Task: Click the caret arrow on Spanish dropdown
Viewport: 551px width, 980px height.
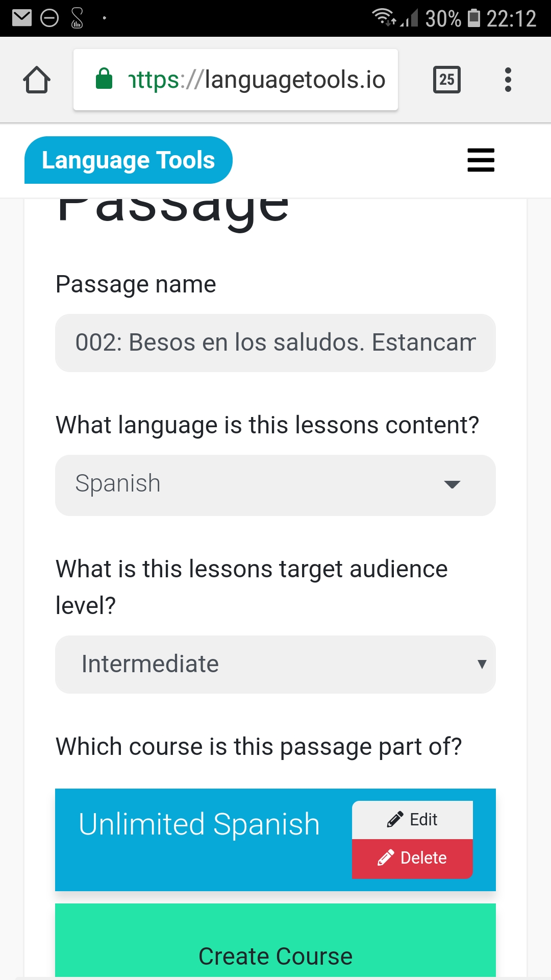Action: [452, 485]
